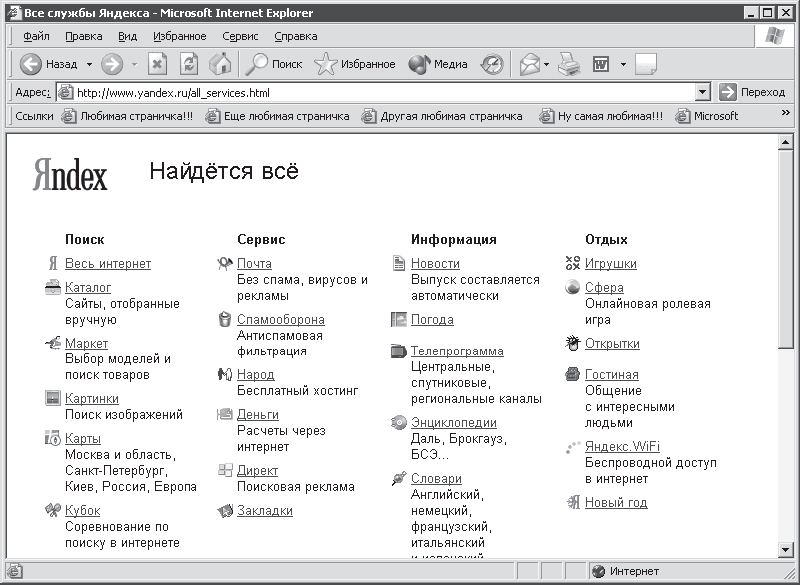Click the vertical scrollbar down arrow
This screenshot has width=800, height=585.
[x=786, y=549]
